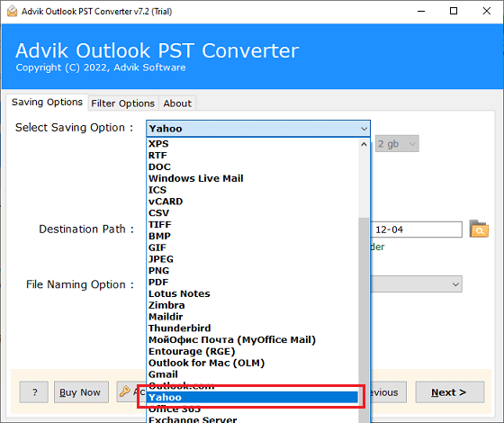This screenshot has width=504, height=423.
Task: Select RTF saving option
Action: (x=252, y=155)
